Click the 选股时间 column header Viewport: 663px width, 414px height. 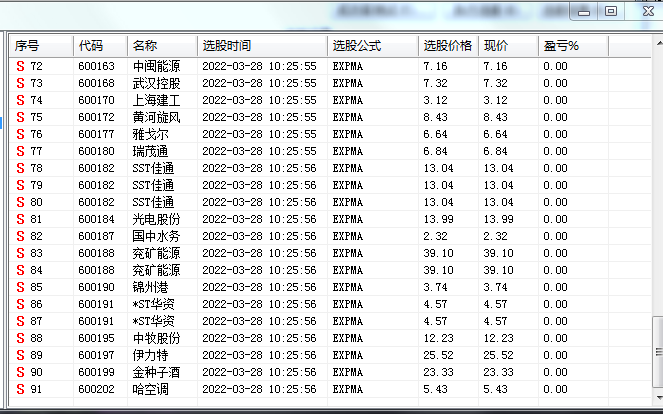coord(262,46)
